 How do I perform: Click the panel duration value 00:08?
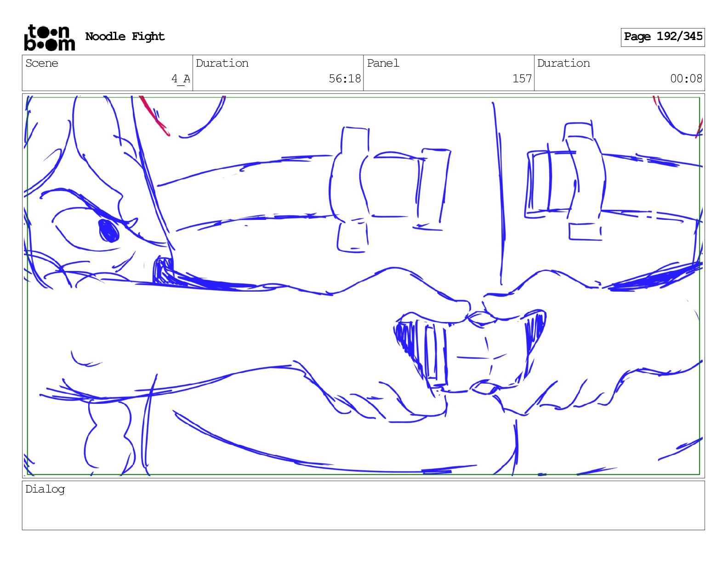[686, 79]
